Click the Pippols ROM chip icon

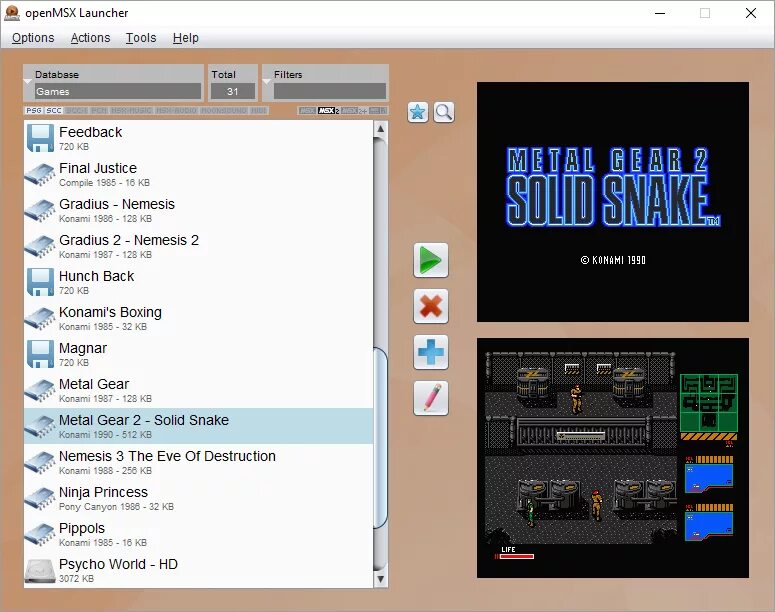click(x=40, y=534)
